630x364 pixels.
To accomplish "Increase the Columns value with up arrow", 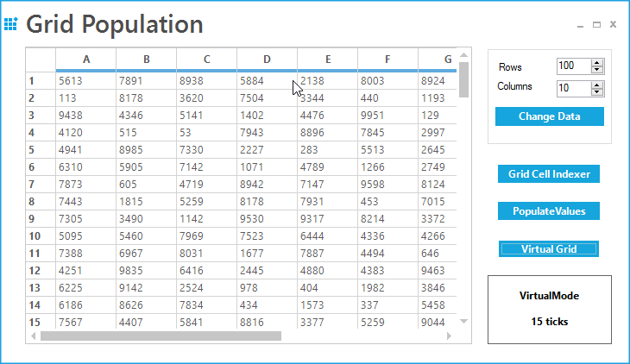I will [597, 85].
